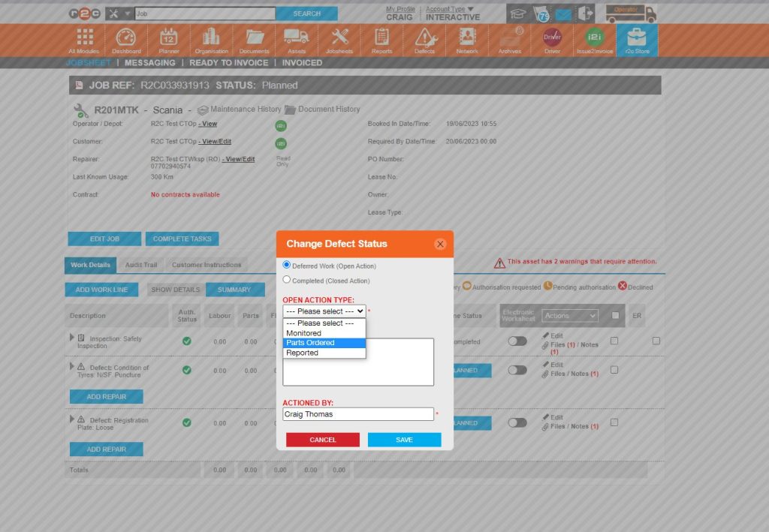Select the Dashboard icon

coord(125,39)
